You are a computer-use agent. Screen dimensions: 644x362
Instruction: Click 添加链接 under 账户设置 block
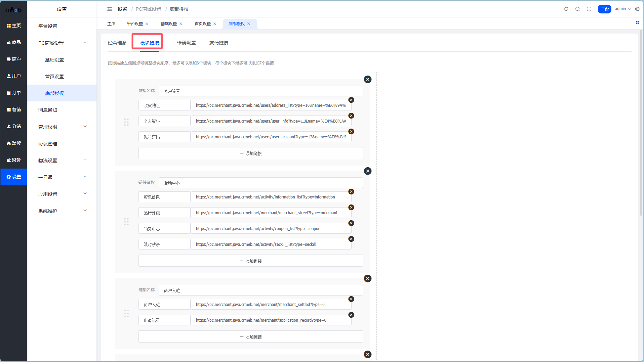pos(250,153)
